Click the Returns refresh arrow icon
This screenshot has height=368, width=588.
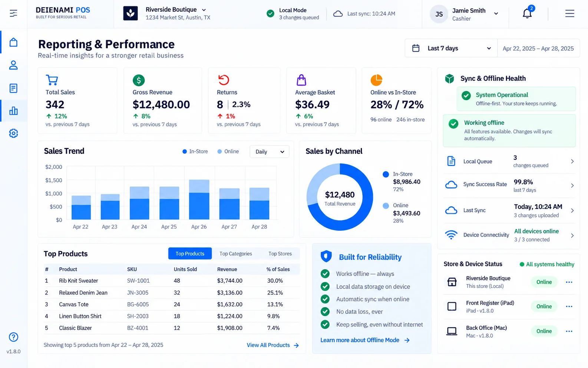click(x=223, y=80)
